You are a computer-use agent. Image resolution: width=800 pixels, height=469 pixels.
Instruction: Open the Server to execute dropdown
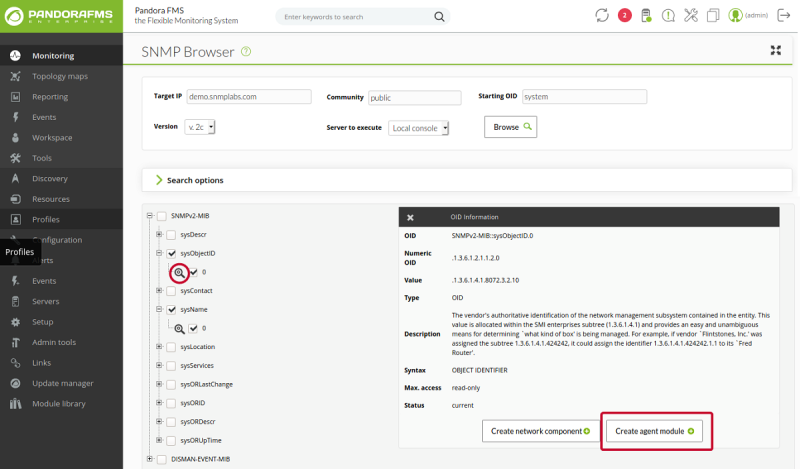pyautogui.click(x=419, y=128)
